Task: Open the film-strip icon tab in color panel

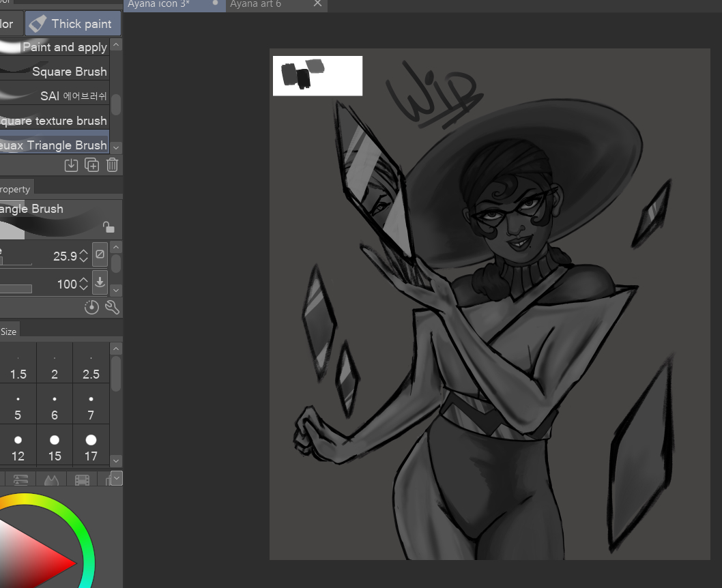Action: 83,480
